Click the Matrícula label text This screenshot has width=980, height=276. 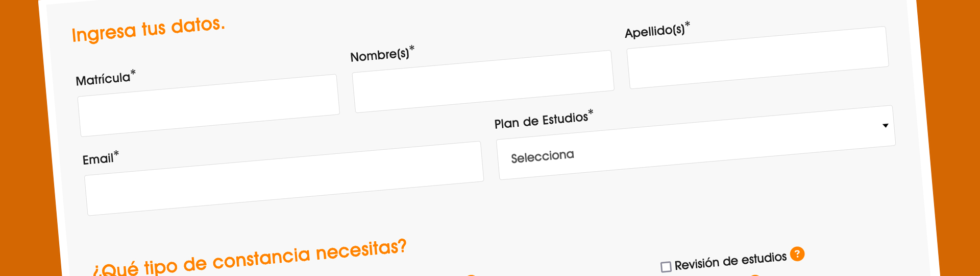[x=103, y=79]
